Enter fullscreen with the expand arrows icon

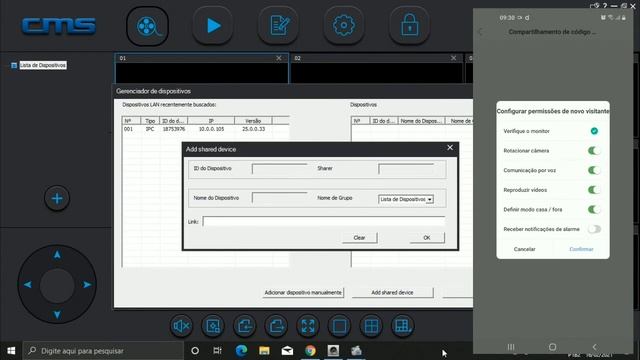click(x=308, y=326)
